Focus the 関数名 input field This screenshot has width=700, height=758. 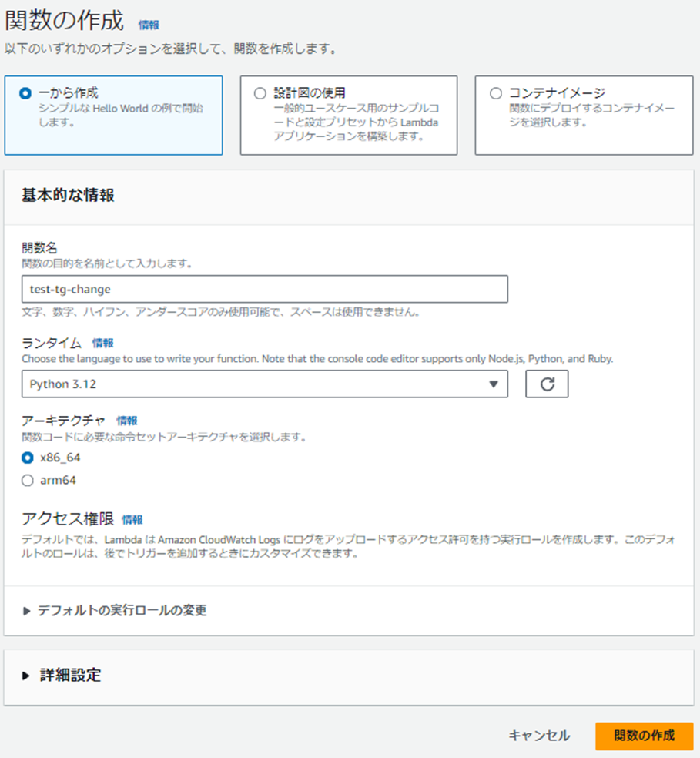pos(265,289)
